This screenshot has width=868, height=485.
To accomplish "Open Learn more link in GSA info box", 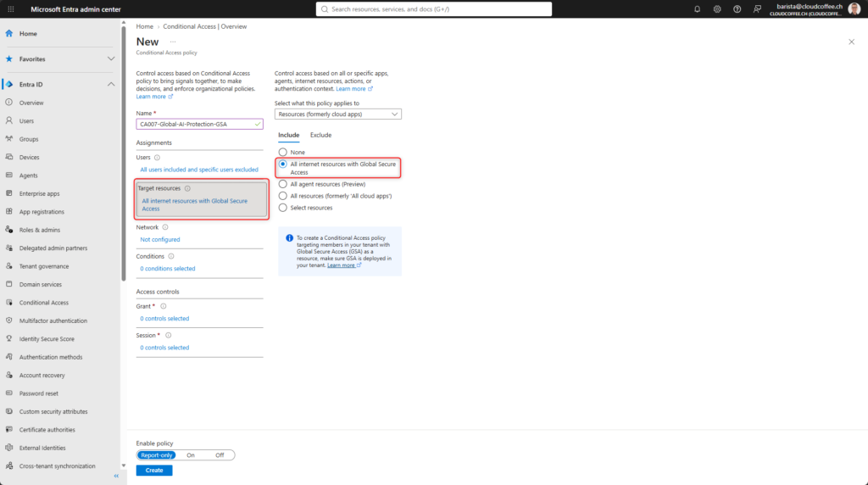I will pyautogui.click(x=344, y=265).
